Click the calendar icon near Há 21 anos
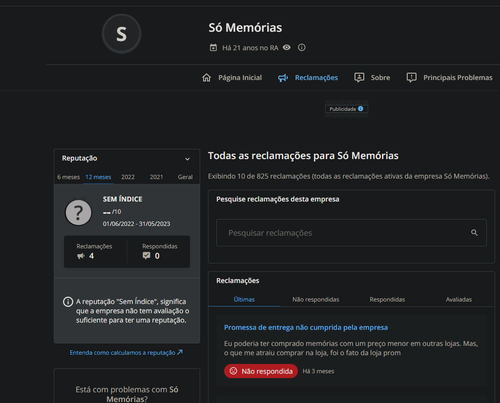 point(213,48)
